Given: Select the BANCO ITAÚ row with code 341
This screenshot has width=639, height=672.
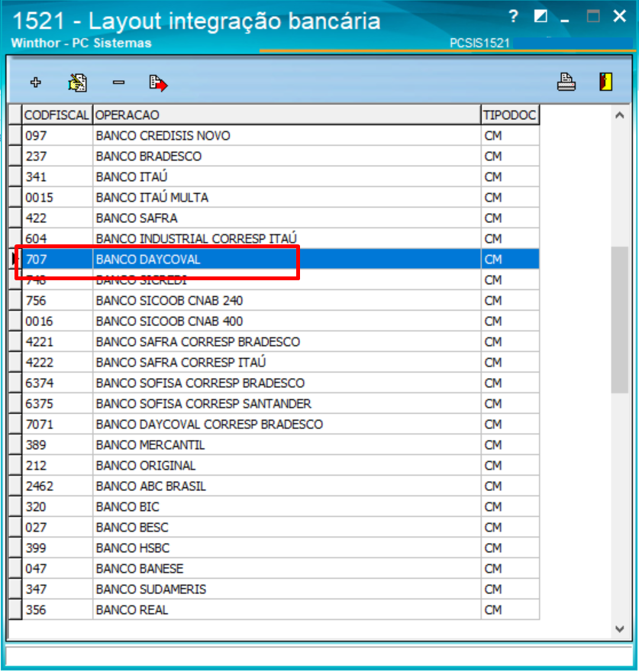Looking at the screenshot, I should tap(273, 176).
